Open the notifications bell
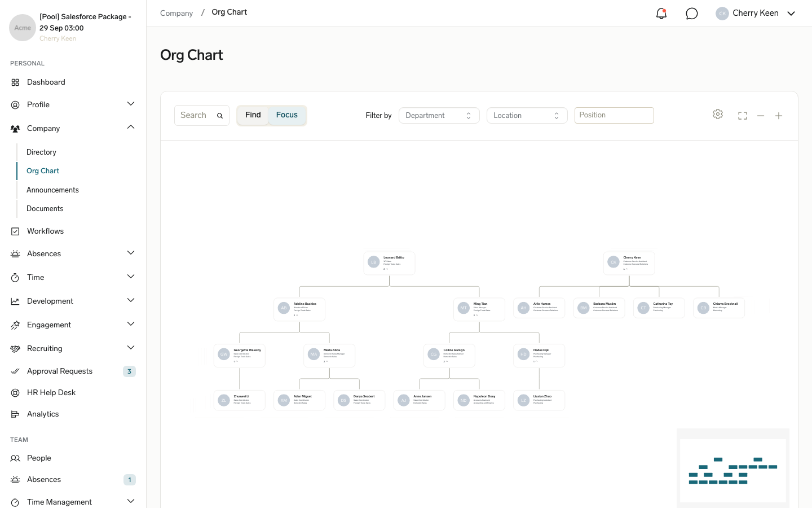Image resolution: width=812 pixels, height=508 pixels. pyautogui.click(x=661, y=14)
